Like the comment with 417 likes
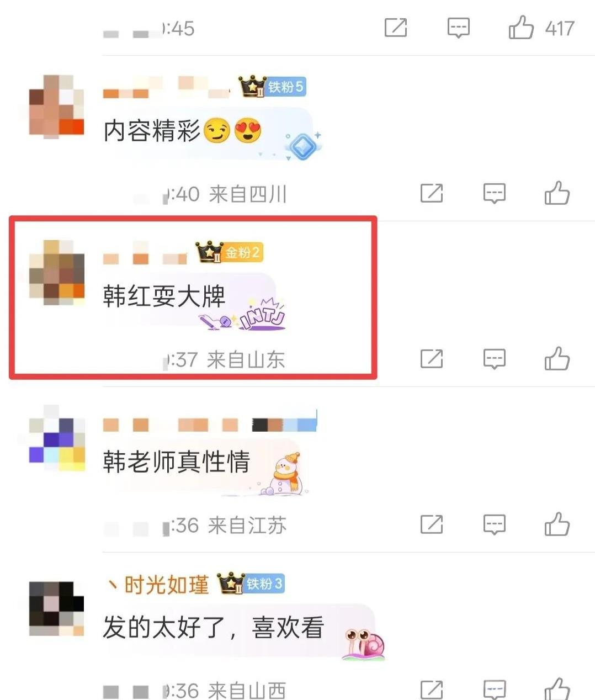The height and width of the screenshot is (700, 595). pyautogui.click(x=521, y=28)
